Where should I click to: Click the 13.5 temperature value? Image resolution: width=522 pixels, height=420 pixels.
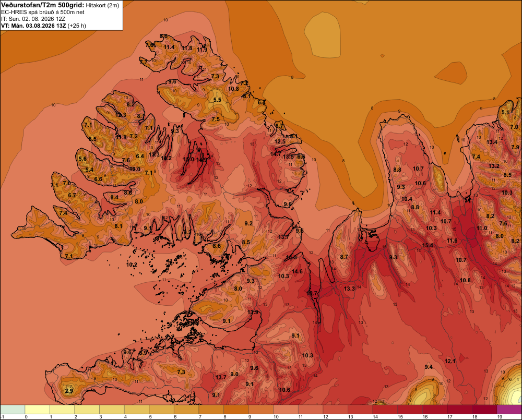pos(288,157)
